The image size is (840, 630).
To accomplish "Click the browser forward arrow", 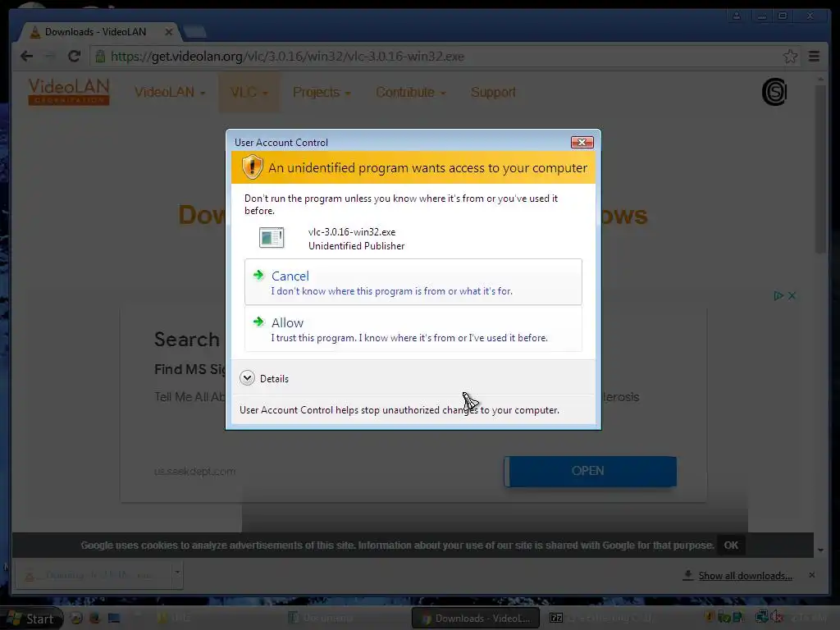I will pos(49,57).
